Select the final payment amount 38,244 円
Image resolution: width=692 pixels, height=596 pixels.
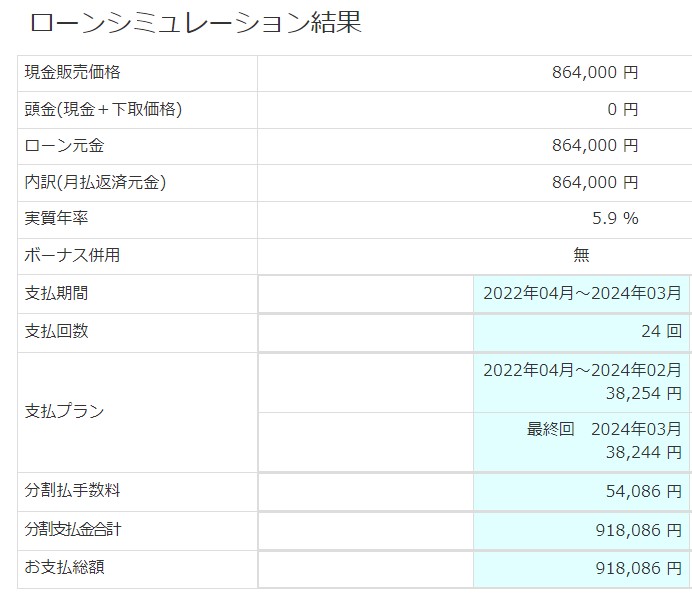644,452
